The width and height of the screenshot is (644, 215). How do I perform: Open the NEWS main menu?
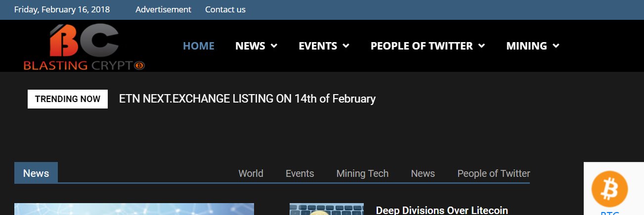point(251,46)
